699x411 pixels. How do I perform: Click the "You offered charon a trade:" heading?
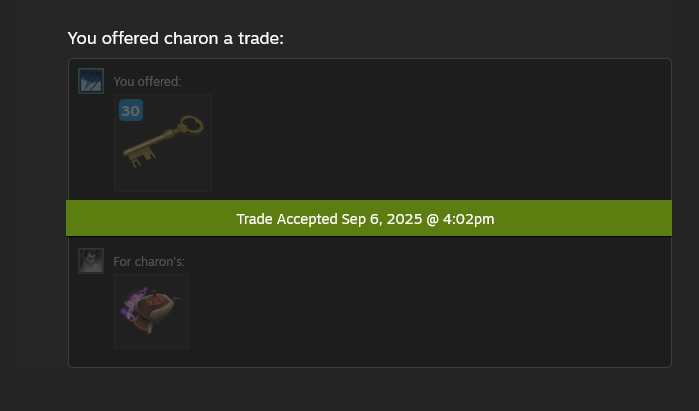[x=176, y=38]
